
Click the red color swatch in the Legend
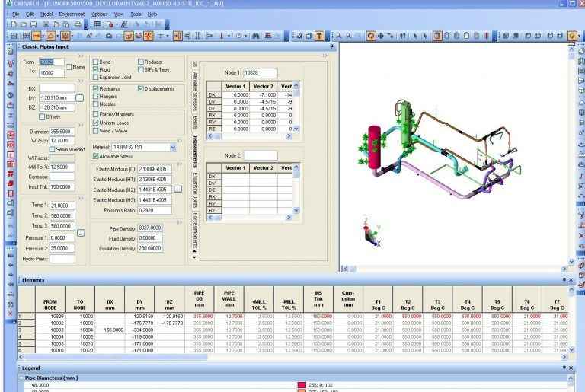pos(312,386)
